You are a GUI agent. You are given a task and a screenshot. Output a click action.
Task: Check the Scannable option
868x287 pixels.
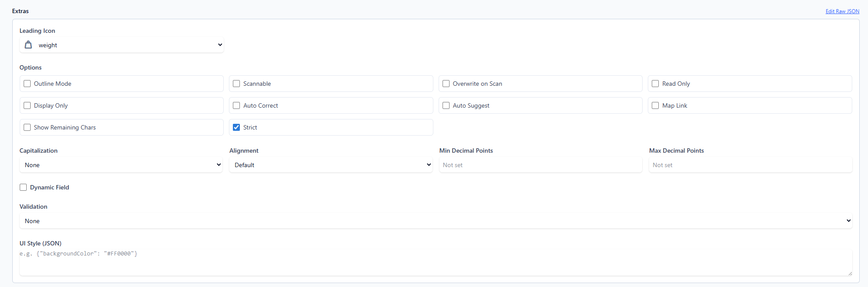(x=236, y=84)
